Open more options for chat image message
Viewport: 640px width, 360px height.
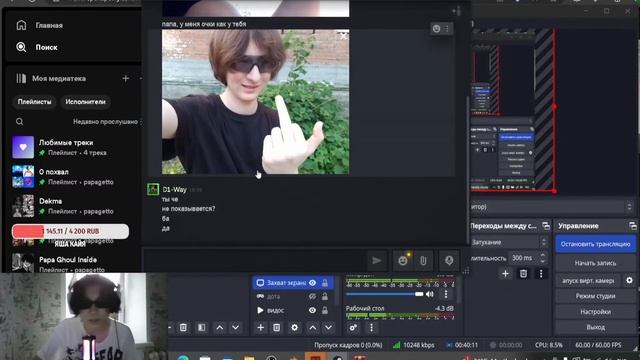coord(447,29)
